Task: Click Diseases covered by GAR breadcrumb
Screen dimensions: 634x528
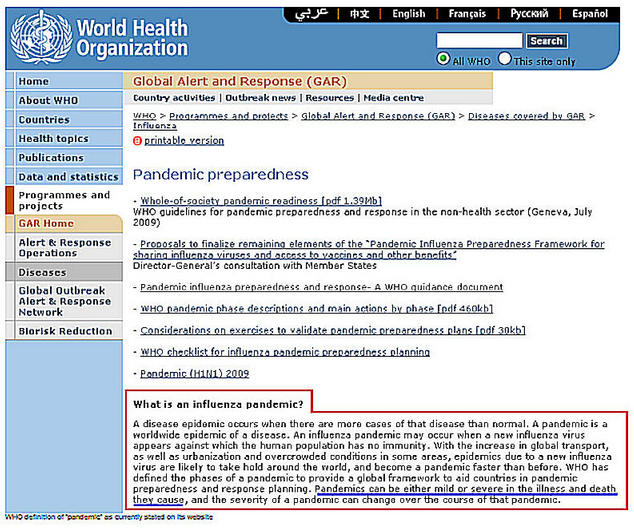Action: point(526,116)
